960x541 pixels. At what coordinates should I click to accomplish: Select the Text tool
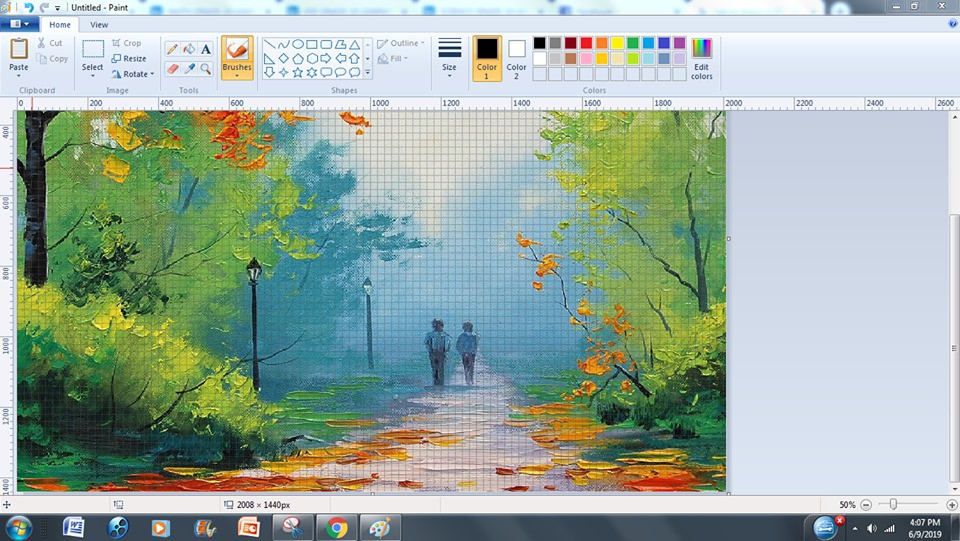[x=206, y=49]
